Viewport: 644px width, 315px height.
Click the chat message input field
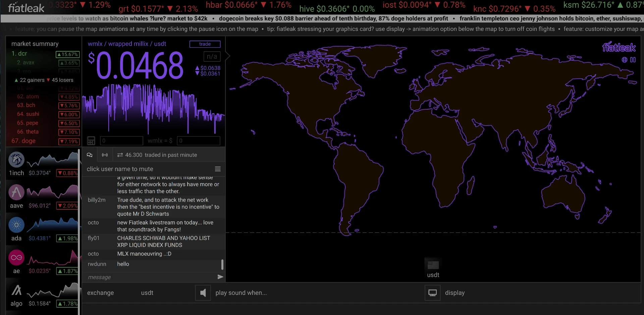[x=150, y=277]
